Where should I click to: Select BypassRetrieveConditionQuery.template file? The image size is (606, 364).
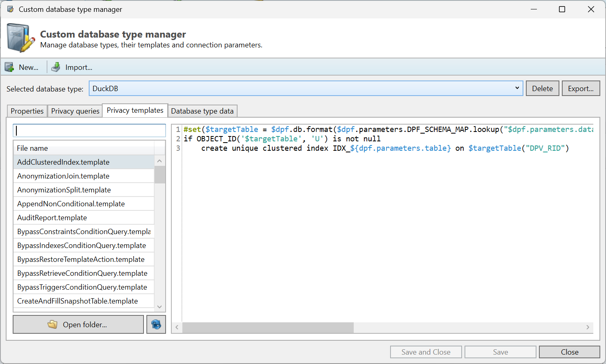click(84, 273)
